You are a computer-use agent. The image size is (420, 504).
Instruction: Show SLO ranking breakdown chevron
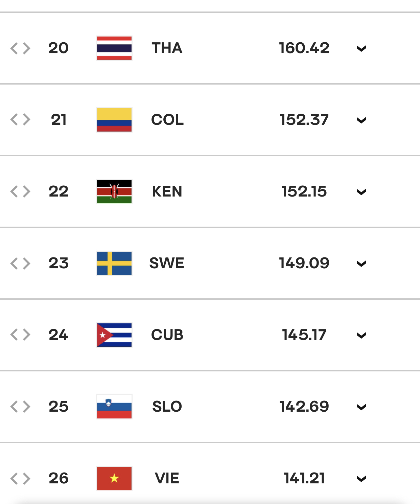point(361,407)
